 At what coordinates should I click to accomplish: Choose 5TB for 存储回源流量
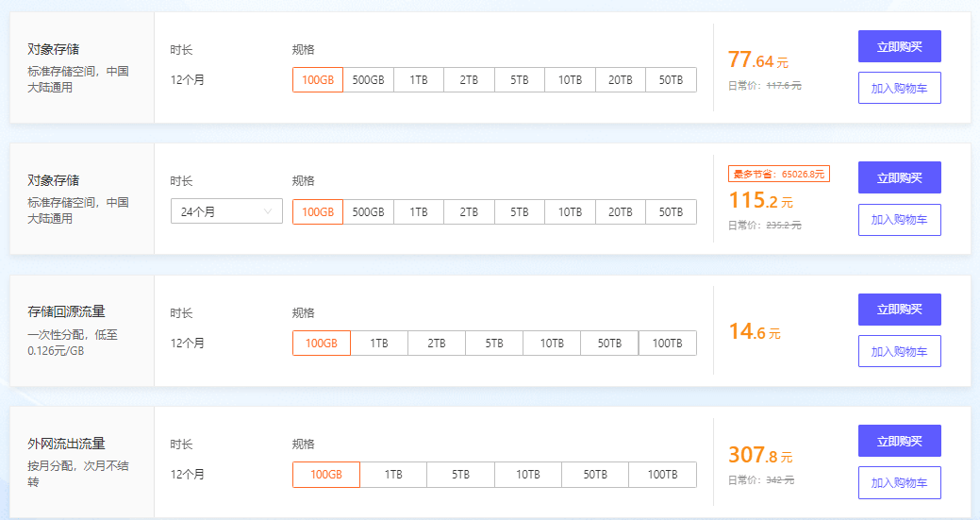click(x=494, y=344)
